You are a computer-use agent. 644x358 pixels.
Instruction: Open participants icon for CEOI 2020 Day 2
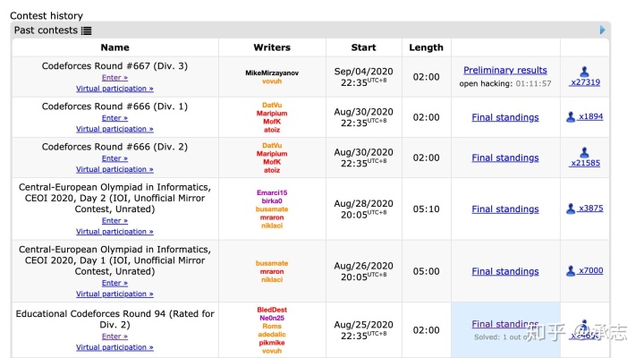(571, 209)
